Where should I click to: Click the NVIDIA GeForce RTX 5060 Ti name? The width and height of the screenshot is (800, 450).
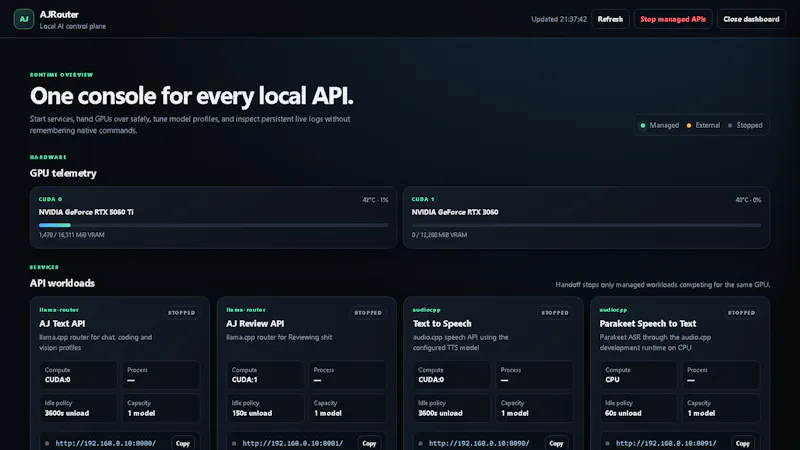point(86,212)
